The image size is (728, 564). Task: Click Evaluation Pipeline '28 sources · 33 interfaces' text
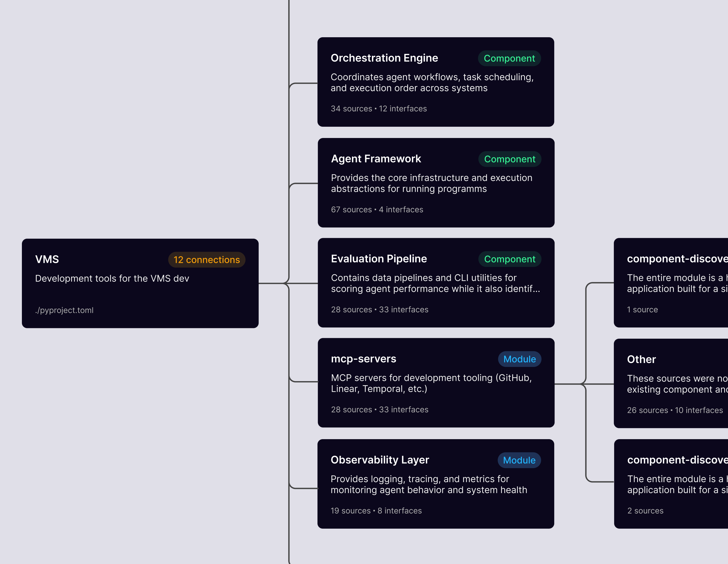[380, 310]
